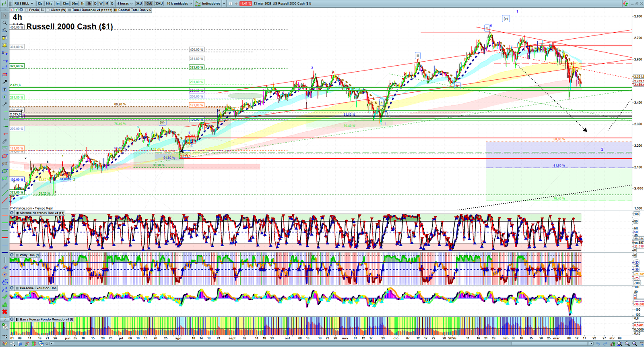Viewport: 644px width, 347px height.
Task: Choose the red rectangle drawing tool
Action: click(4, 75)
